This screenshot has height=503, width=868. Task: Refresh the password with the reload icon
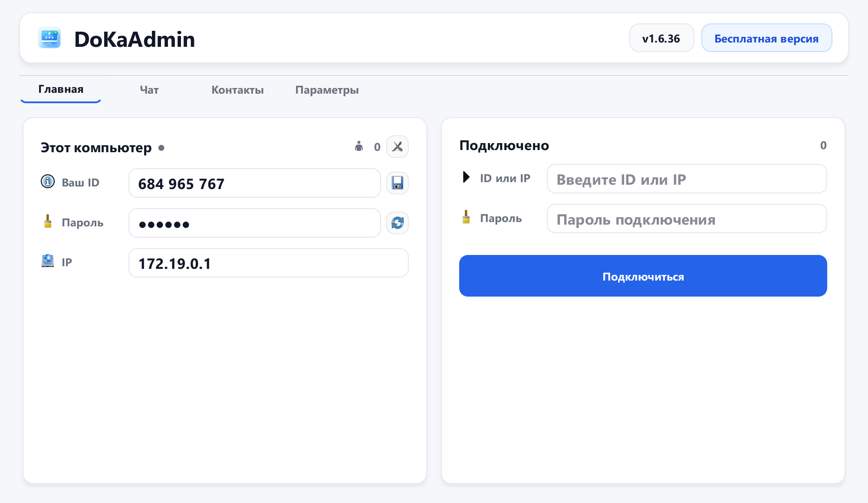point(398,223)
